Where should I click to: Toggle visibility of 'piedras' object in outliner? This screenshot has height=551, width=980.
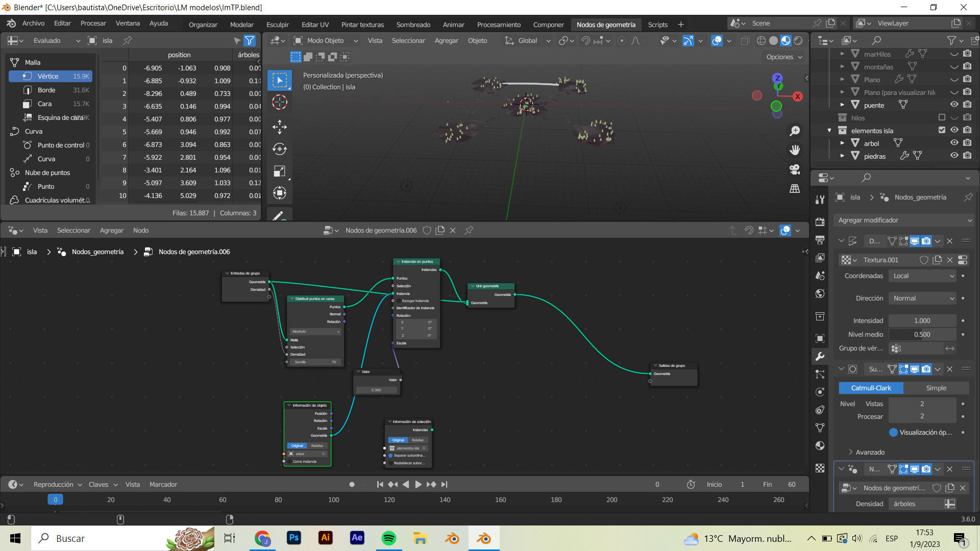pos(954,156)
